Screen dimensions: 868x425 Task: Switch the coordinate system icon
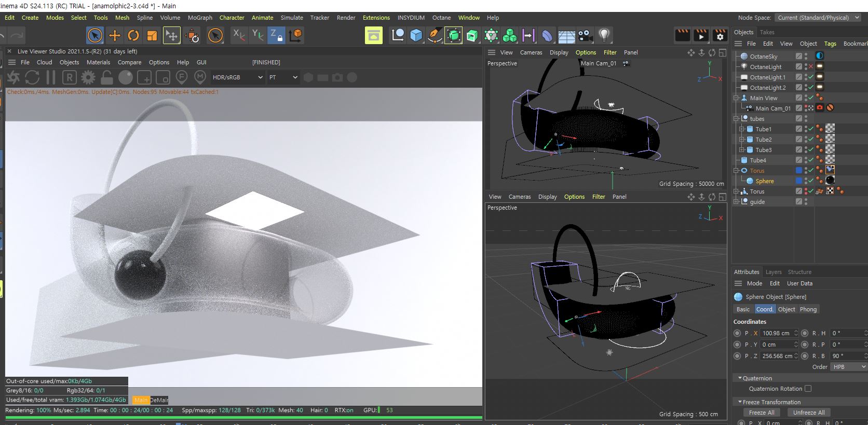point(295,35)
